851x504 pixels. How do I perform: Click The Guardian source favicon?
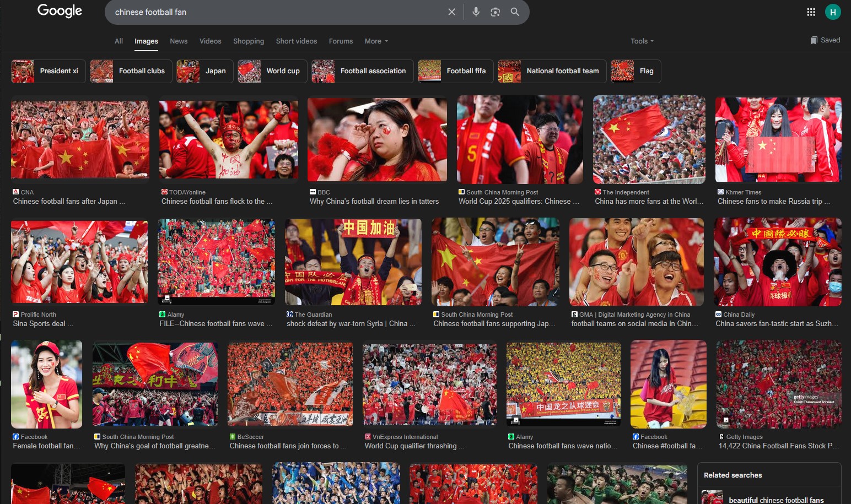(289, 315)
